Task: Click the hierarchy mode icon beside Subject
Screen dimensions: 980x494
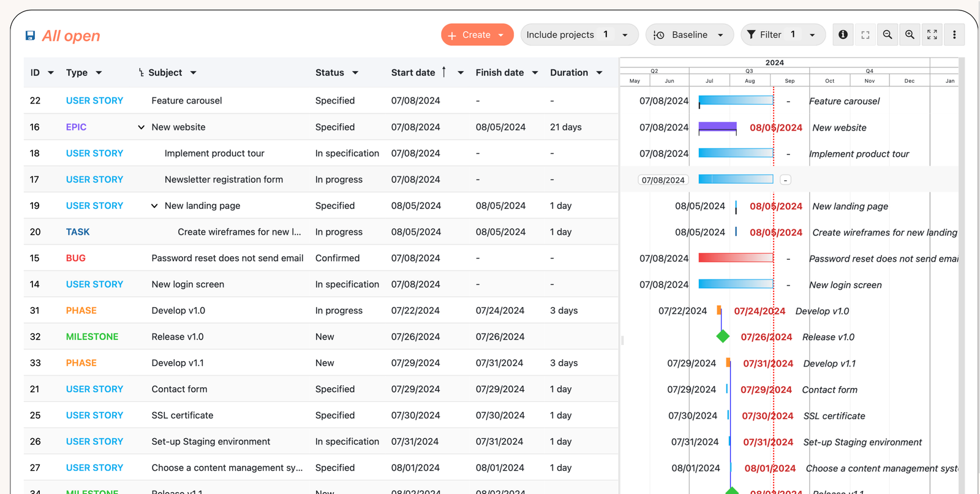Action: pos(141,73)
